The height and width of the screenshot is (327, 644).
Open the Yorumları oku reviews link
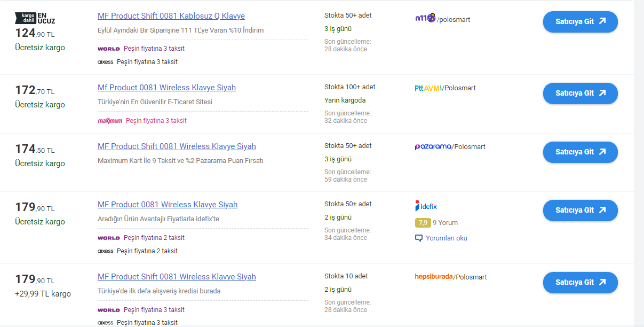446,238
